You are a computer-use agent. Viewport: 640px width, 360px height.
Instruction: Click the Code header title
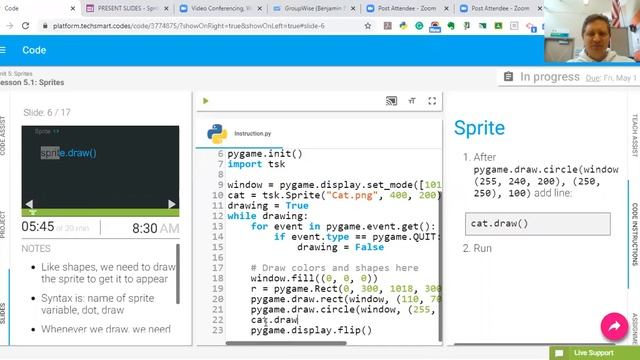click(x=34, y=50)
